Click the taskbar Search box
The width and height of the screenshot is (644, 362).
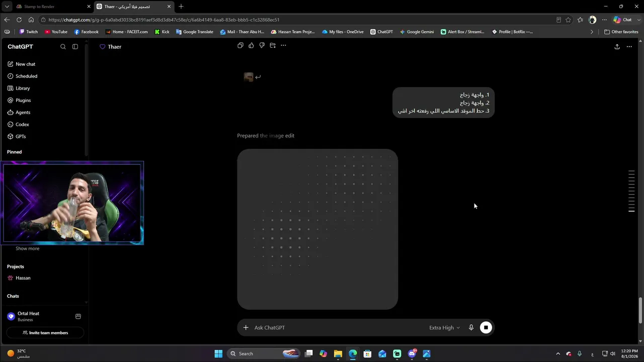(x=264, y=353)
